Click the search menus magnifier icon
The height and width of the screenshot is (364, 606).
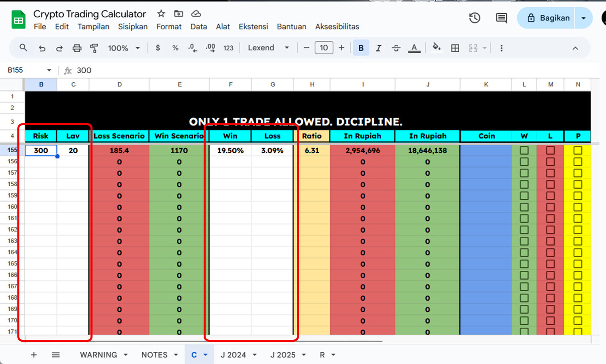click(23, 48)
